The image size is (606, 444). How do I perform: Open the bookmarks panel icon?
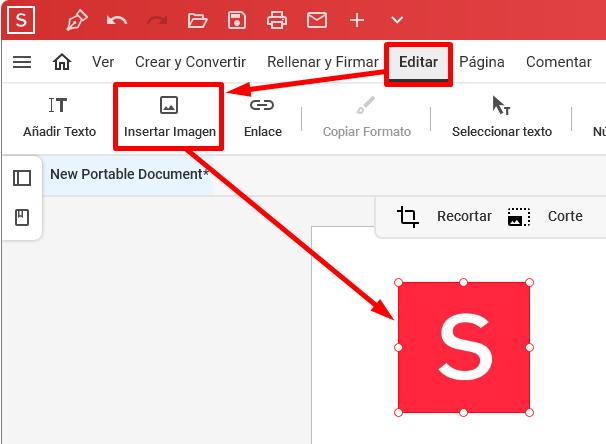(22, 218)
